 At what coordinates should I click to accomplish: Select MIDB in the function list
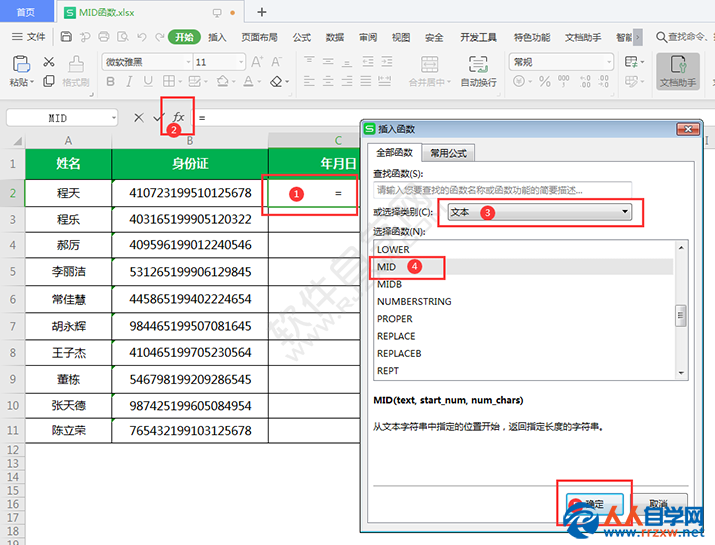(523, 284)
